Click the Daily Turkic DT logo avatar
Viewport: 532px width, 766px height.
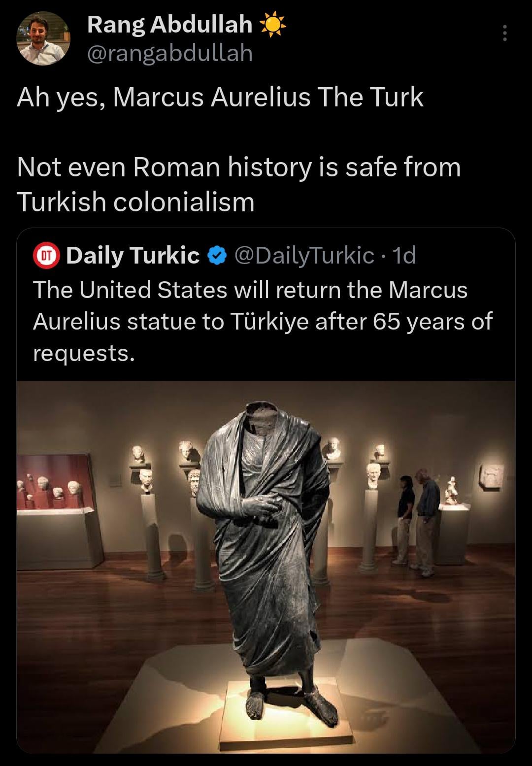(x=46, y=255)
